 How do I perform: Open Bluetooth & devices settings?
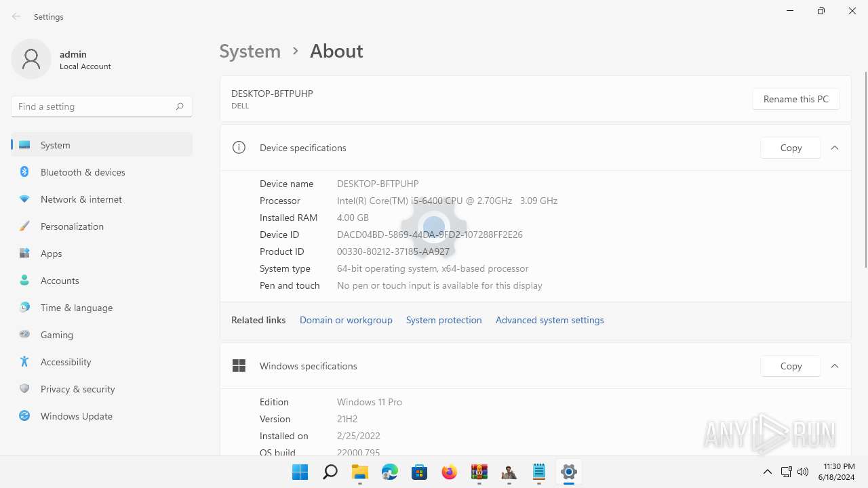point(102,172)
